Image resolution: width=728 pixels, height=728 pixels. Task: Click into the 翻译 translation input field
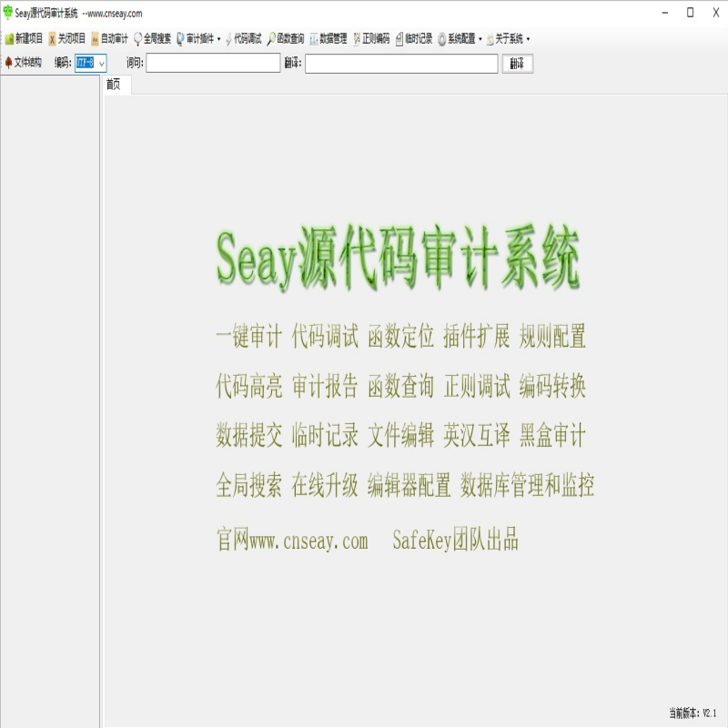[401, 63]
